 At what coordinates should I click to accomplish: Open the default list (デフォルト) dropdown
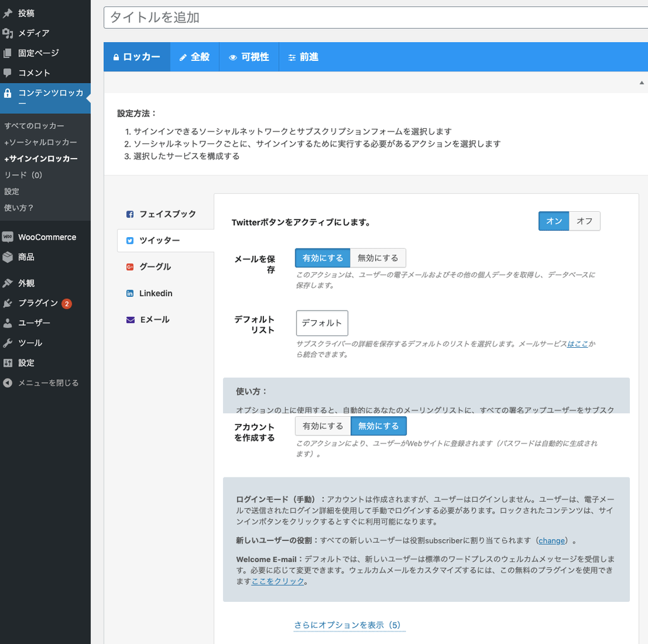(322, 323)
